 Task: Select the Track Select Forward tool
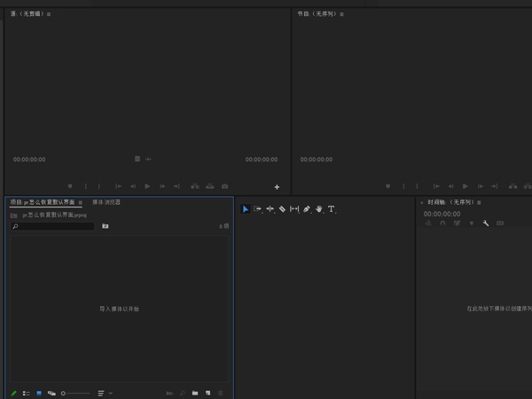[x=257, y=209]
